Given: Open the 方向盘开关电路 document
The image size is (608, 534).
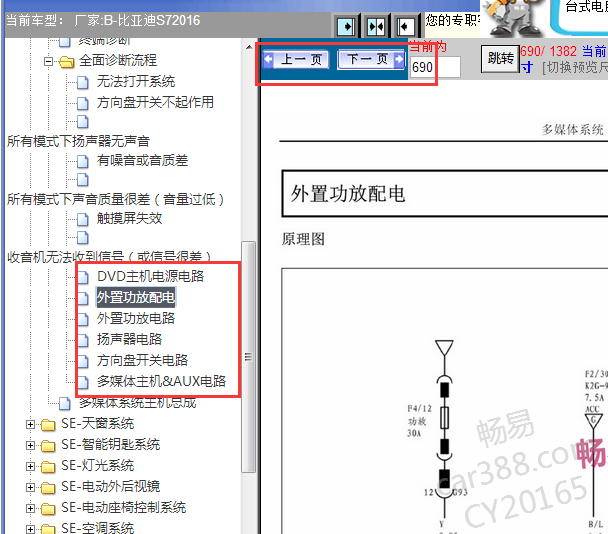Looking at the screenshot, I should click(x=142, y=360).
